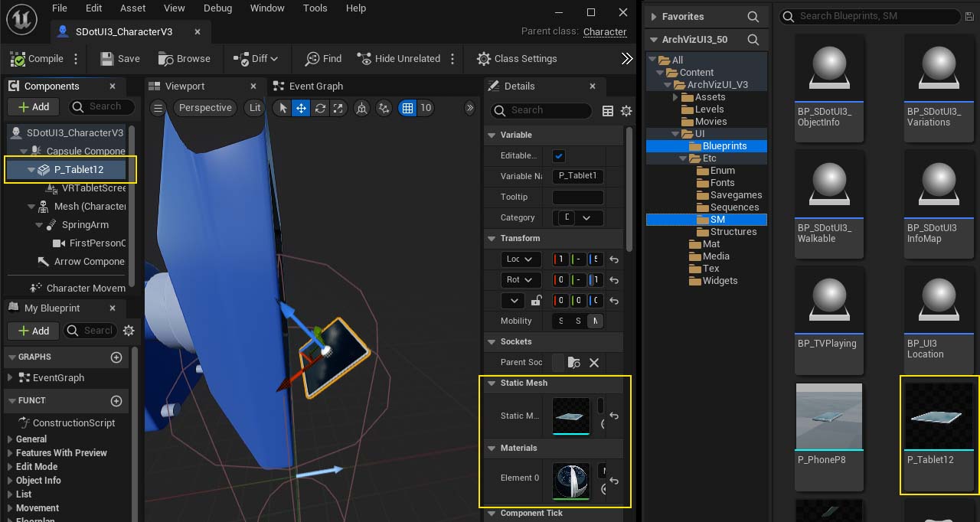Open the Perspective view dropdown
Viewport: 980px width, 522px height.
[x=205, y=108]
